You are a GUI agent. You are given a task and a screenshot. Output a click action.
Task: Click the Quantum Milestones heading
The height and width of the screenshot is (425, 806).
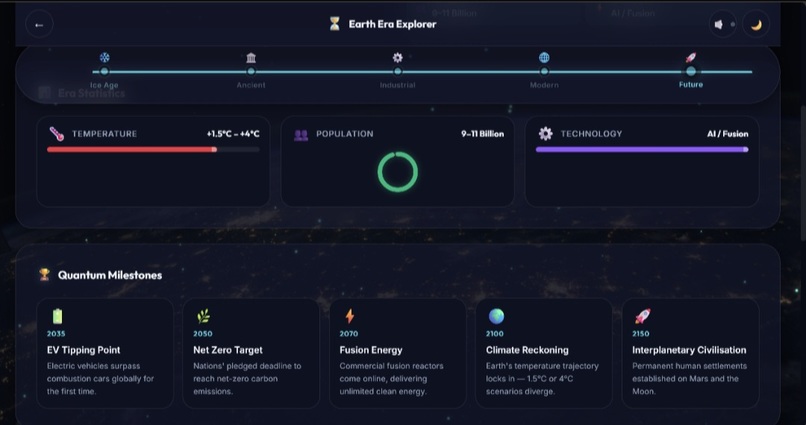tap(110, 275)
